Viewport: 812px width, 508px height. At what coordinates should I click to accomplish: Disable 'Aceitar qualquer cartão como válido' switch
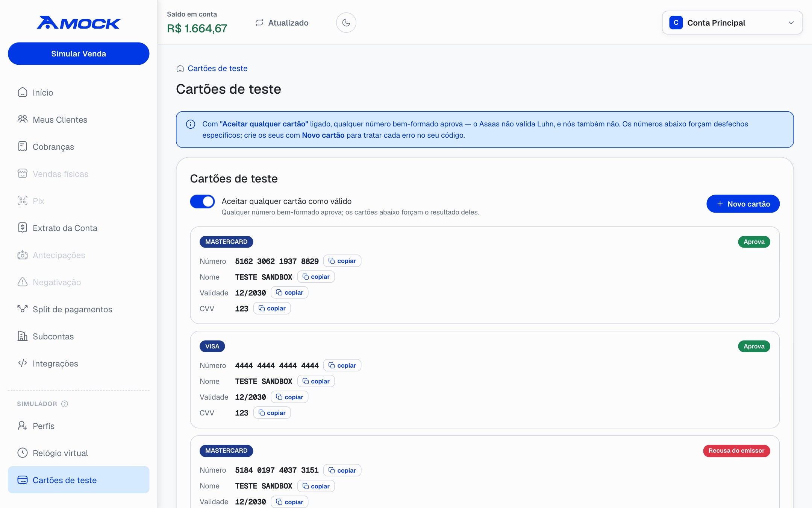pos(202,202)
